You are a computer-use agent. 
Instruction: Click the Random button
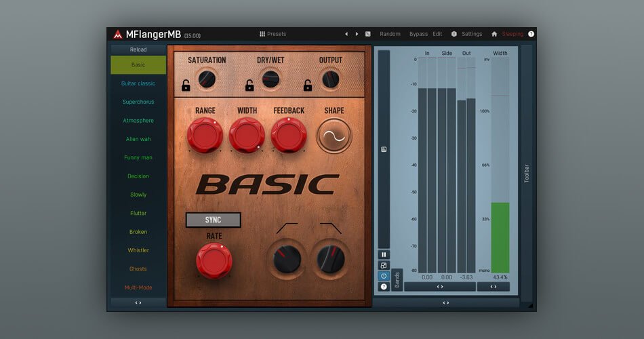390,34
